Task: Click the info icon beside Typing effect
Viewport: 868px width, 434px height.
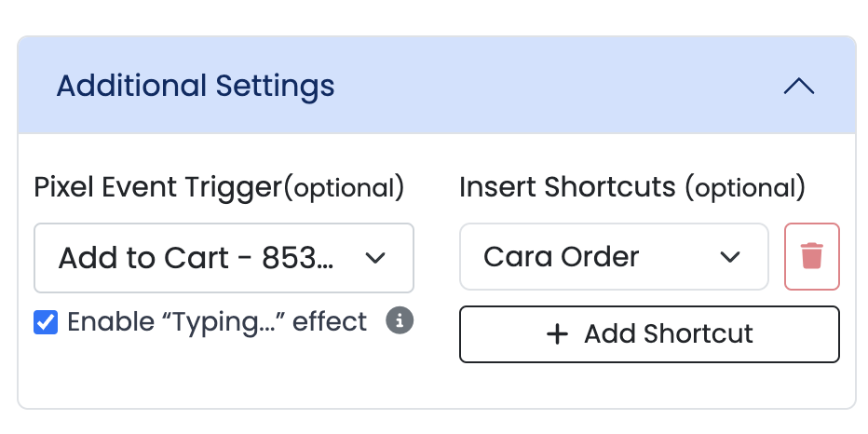Action: (x=400, y=321)
